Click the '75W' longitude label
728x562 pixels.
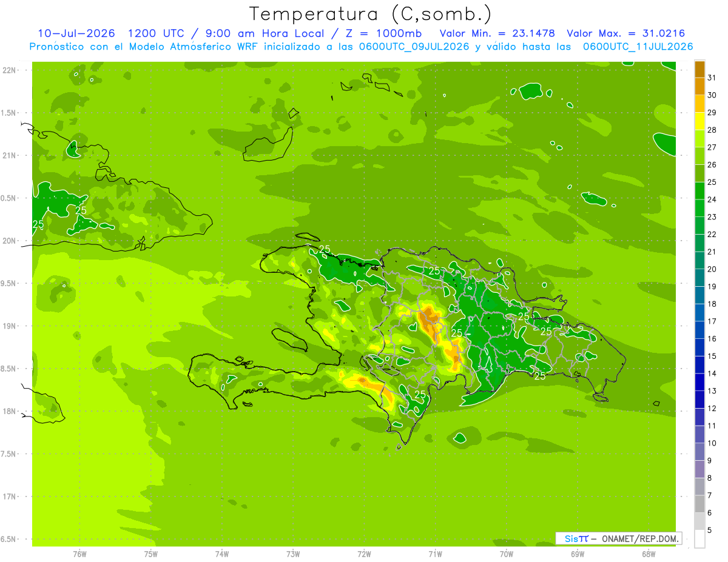(x=150, y=554)
